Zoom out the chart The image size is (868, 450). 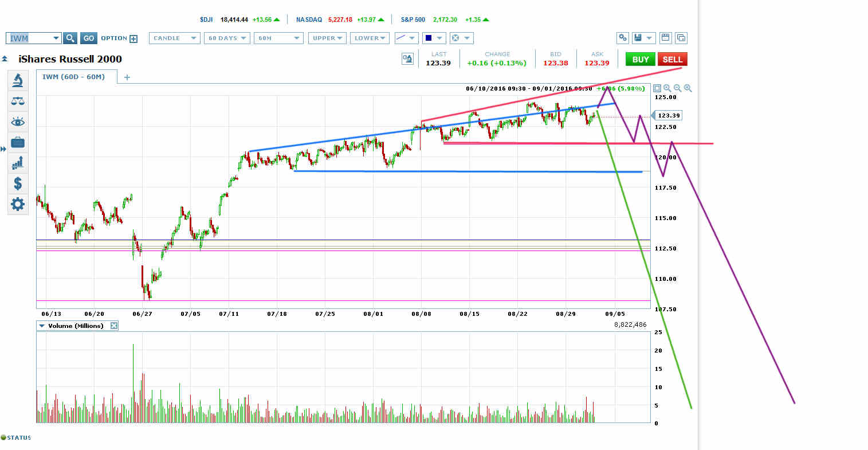point(678,88)
